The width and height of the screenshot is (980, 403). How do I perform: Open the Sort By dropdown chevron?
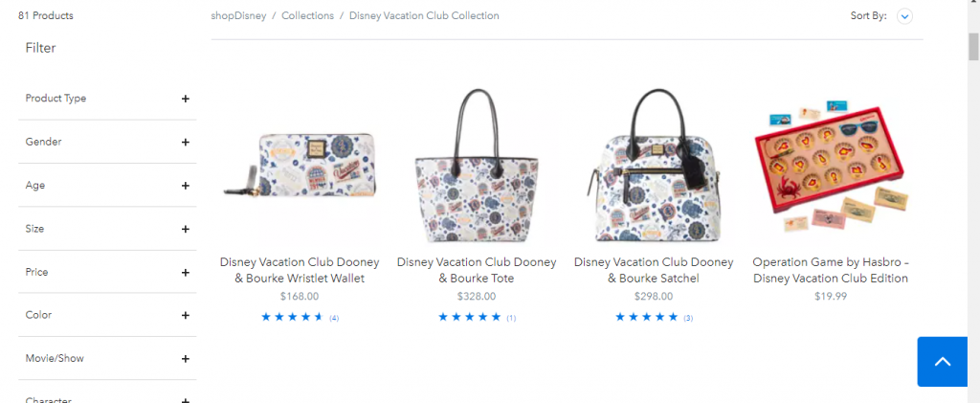[x=904, y=16]
